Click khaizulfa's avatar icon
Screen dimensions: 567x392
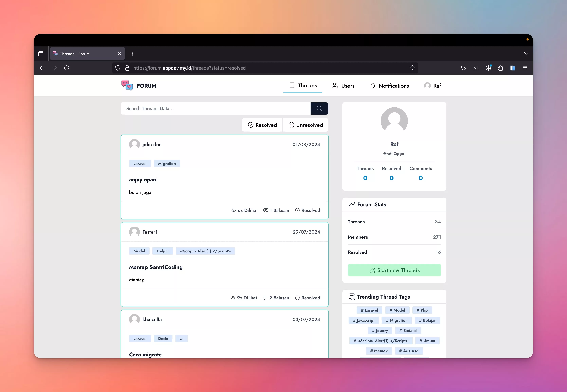134,319
